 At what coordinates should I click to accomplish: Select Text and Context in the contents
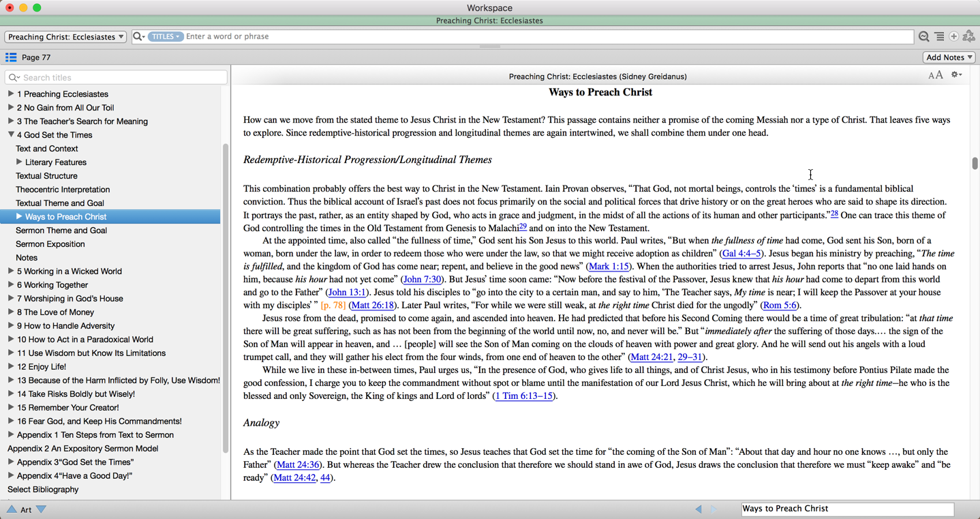(47, 149)
